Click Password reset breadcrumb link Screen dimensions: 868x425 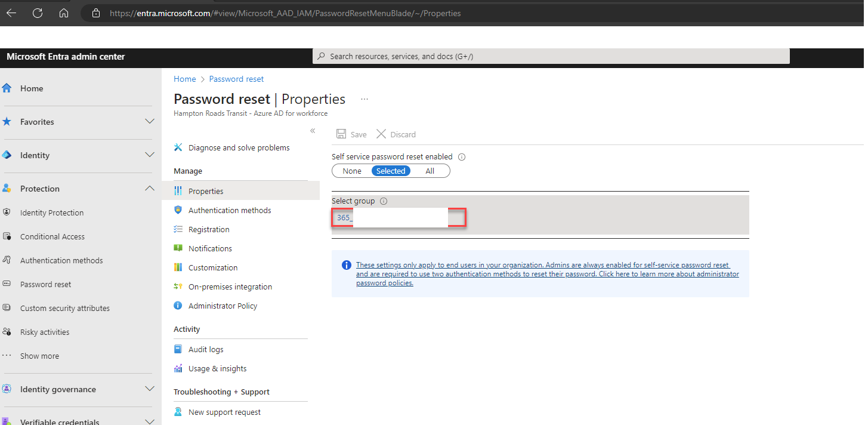(236, 79)
